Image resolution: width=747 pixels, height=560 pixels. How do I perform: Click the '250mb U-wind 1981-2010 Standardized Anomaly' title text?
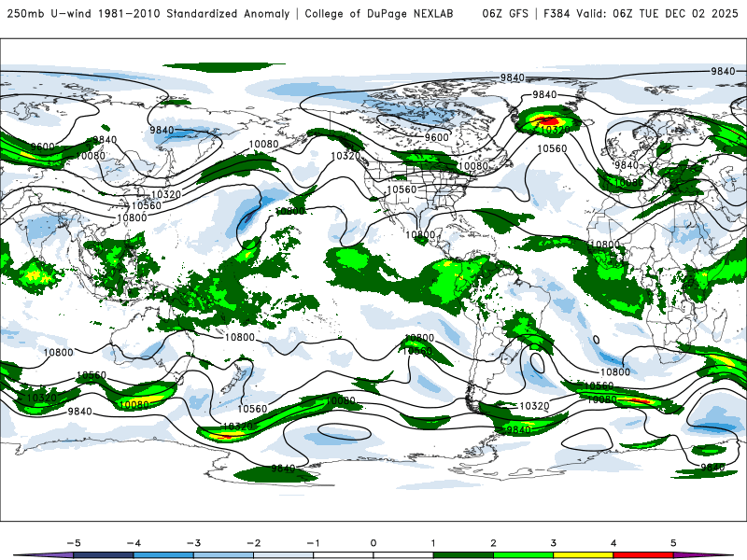(148, 14)
